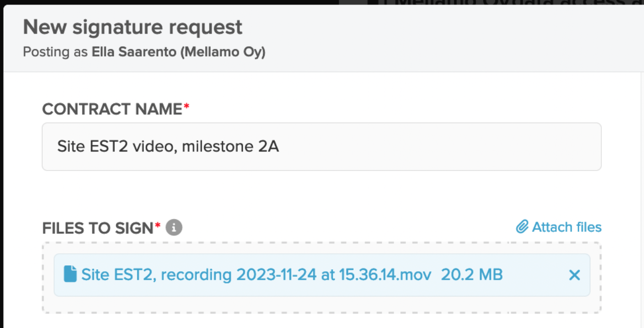Click the New signature request heading

pyautogui.click(x=133, y=27)
